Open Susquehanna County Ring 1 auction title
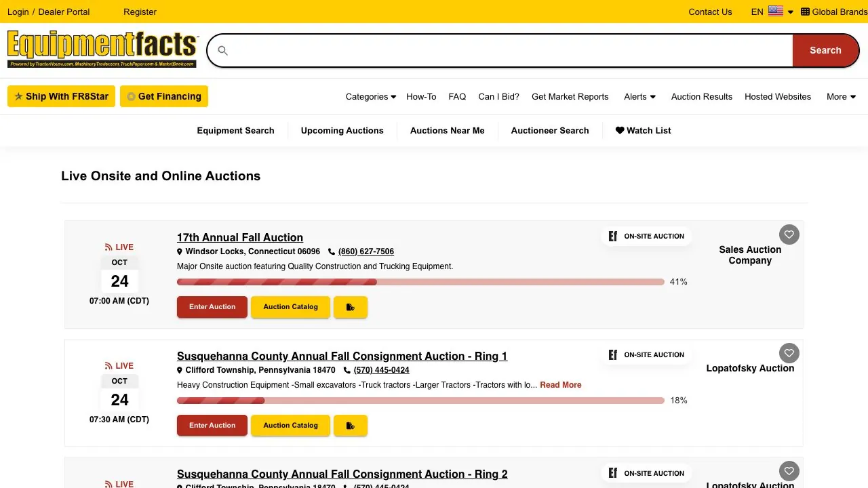This screenshot has height=488, width=868. pos(342,356)
